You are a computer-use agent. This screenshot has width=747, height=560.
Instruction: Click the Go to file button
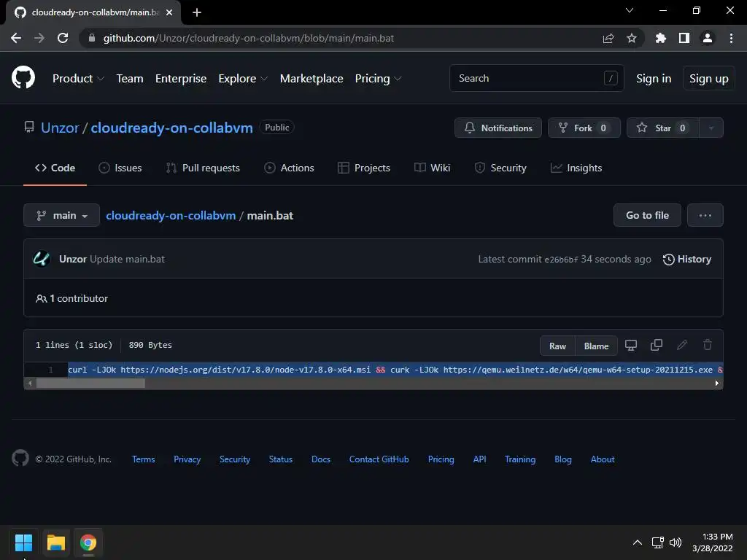click(x=647, y=215)
